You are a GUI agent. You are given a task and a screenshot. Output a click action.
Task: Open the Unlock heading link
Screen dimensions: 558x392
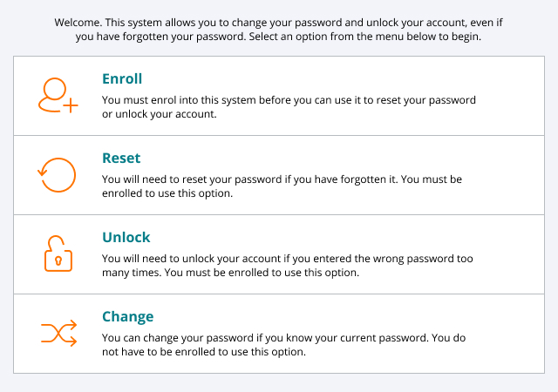(x=126, y=237)
